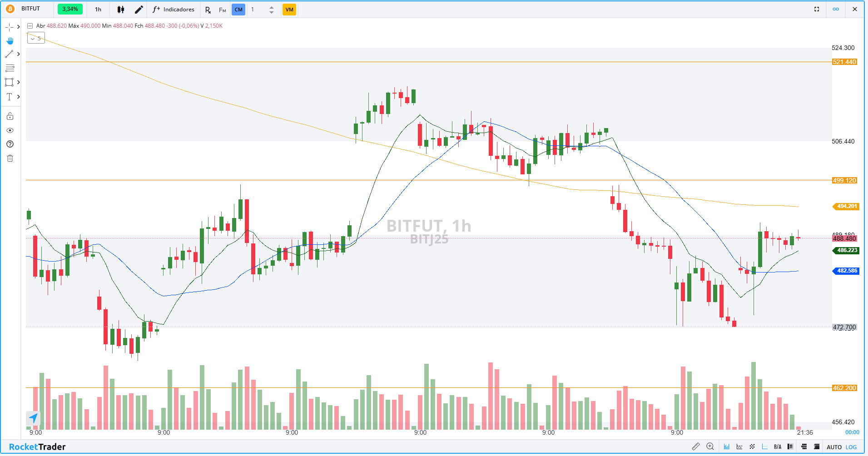
Task: Delete drawings with the trash icon
Action: (x=10, y=158)
